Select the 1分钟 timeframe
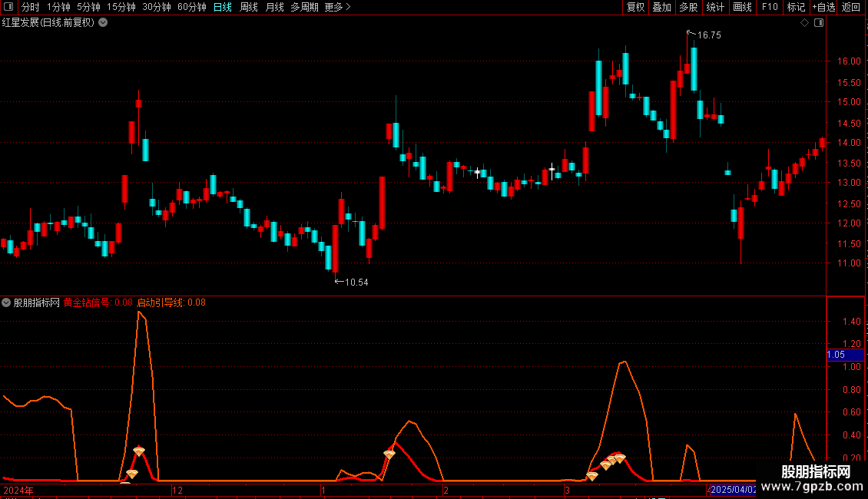This screenshot has height=499, width=868. coord(58,7)
